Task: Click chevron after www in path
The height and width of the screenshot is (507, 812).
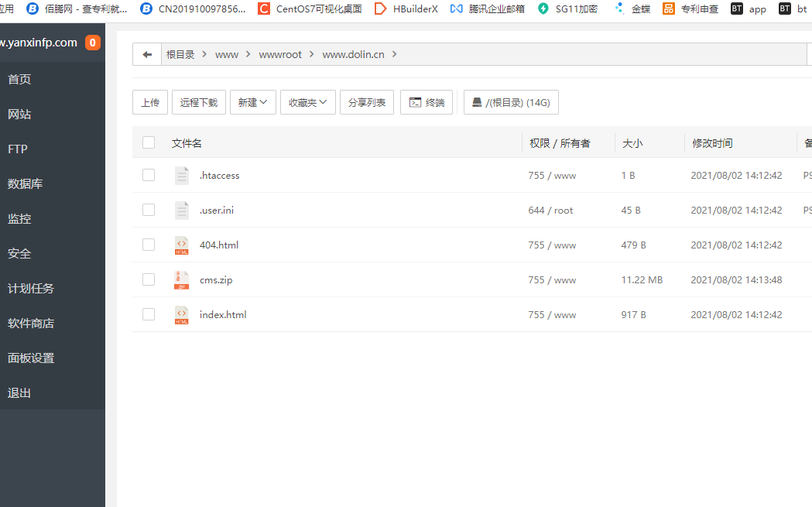Action: click(x=248, y=54)
